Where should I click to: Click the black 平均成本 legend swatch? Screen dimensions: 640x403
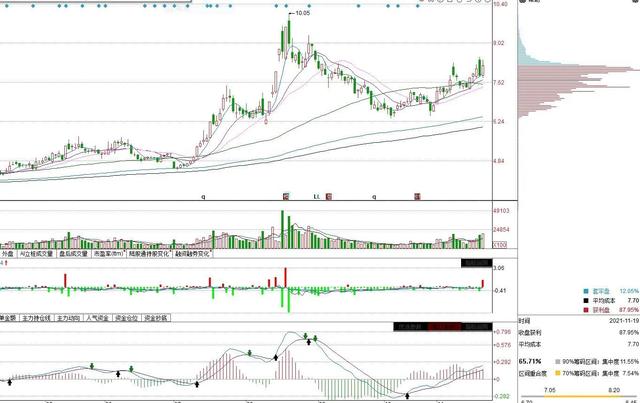586,301
